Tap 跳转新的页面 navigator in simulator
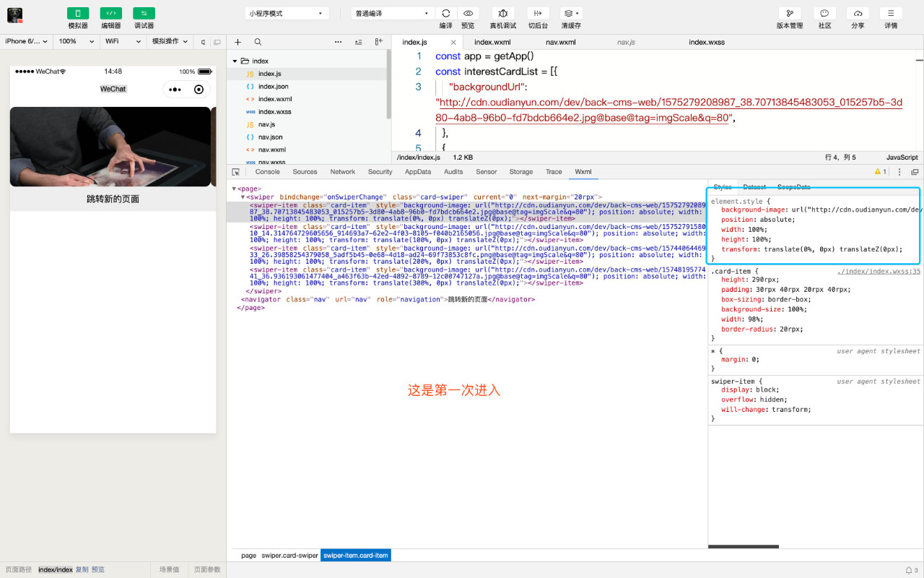This screenshot has height=578, width=924. coord(113,199)
